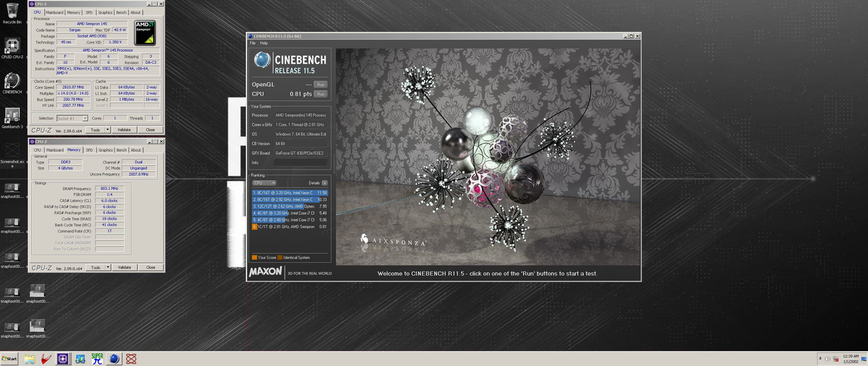Switch to the CINEBENCH taskbar sphere icon
Screen dimensions: 868x366
(x=114, y=359)
